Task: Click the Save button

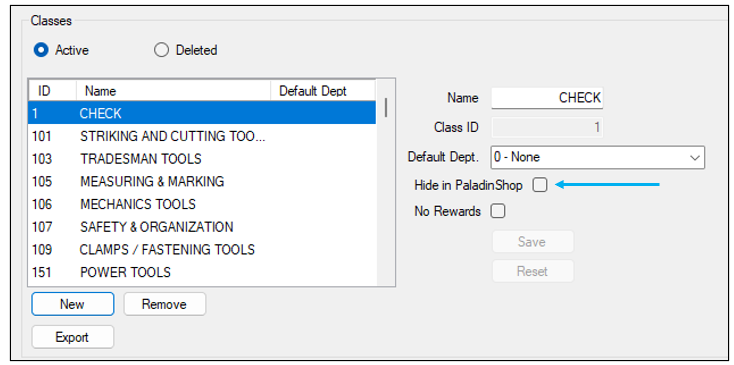Action: pos(533,242)
